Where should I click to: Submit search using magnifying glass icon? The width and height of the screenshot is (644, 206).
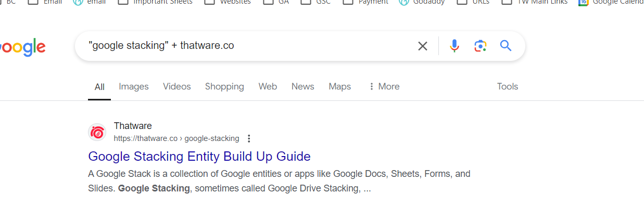[506, 46]
